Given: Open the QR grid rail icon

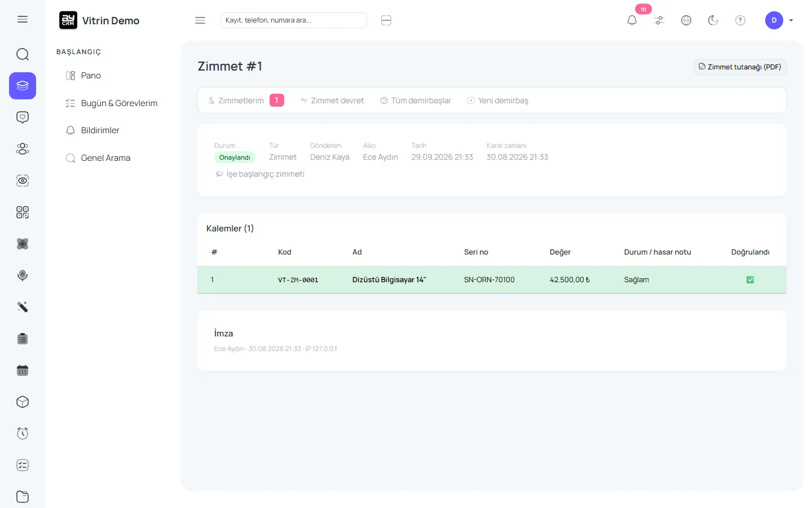Looking at the screenshot, I should point(23,212).
